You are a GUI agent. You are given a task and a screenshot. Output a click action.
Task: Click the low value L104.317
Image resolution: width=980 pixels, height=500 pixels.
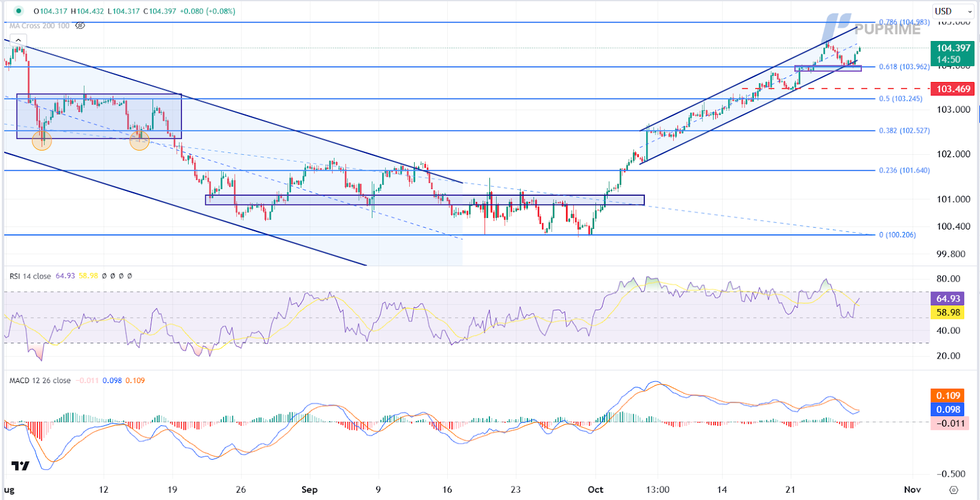124,11
